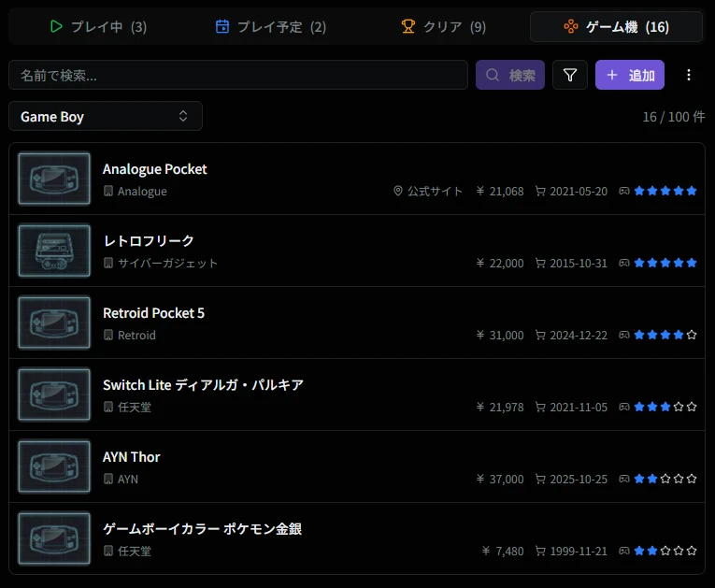Open the プレイ予定 (2) tab
The height and width of the screenshot is (588, 715).
point(271,27)
